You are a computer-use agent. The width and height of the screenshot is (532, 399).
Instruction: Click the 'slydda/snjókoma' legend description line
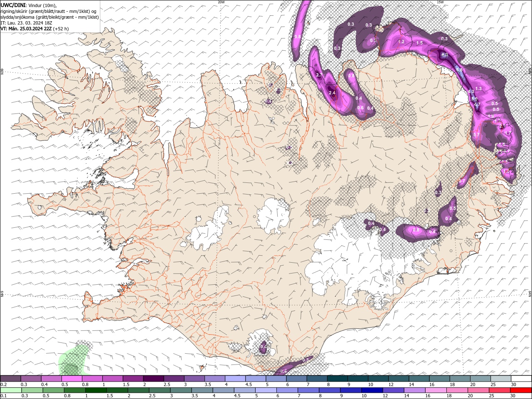click(x=49, y=17)
